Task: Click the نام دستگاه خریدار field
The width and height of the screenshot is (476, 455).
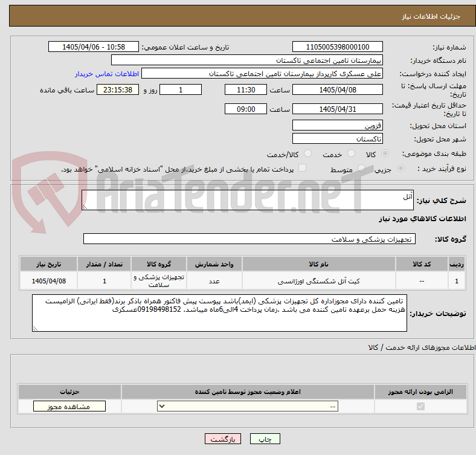Action: pos(247,60)
